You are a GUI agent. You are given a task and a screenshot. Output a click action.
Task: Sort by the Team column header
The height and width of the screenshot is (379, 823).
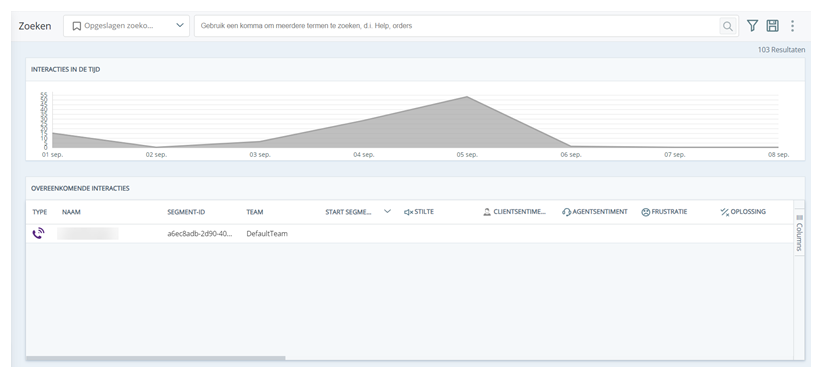255,212
